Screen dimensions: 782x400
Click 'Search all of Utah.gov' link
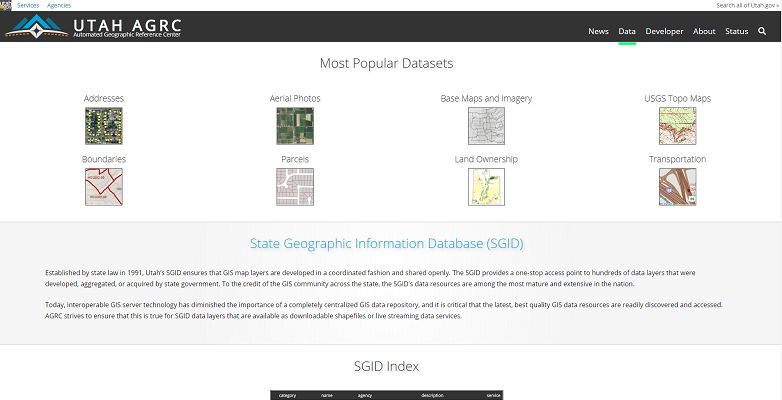coord(748,5)
